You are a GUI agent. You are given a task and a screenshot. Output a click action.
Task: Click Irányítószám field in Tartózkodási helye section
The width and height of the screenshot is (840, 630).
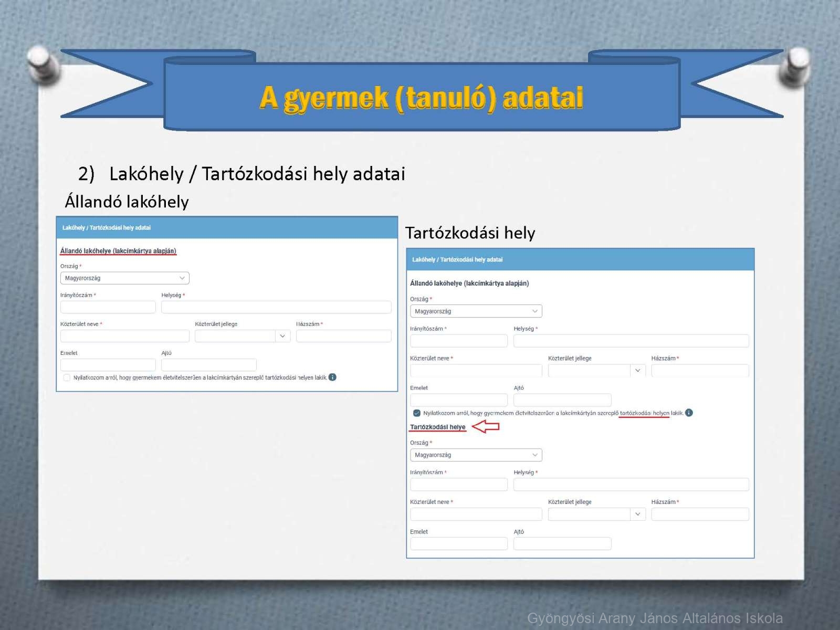[458, 485]
